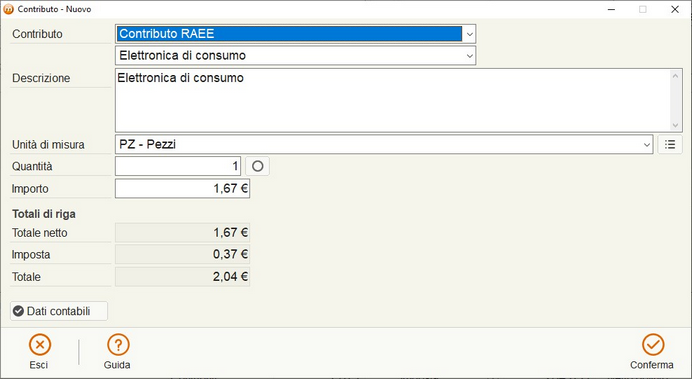Image resolution: width=692 pixels, height=379 pixels.
Task: Click the Esci exit icon
Action: tap(40, 345)
